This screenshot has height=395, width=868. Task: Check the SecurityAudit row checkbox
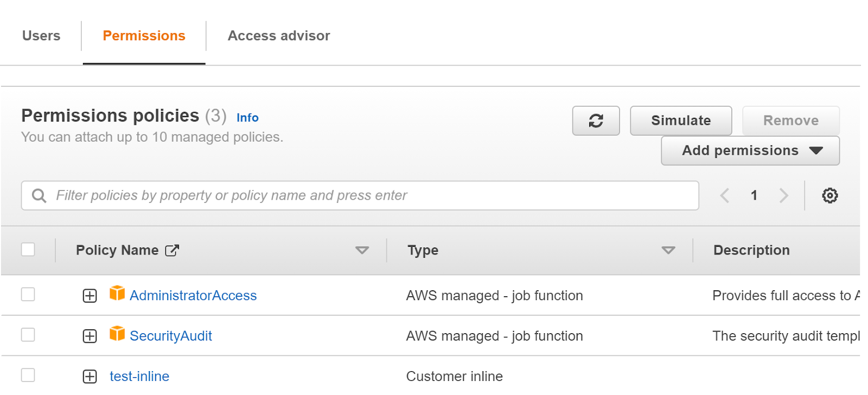28,335
